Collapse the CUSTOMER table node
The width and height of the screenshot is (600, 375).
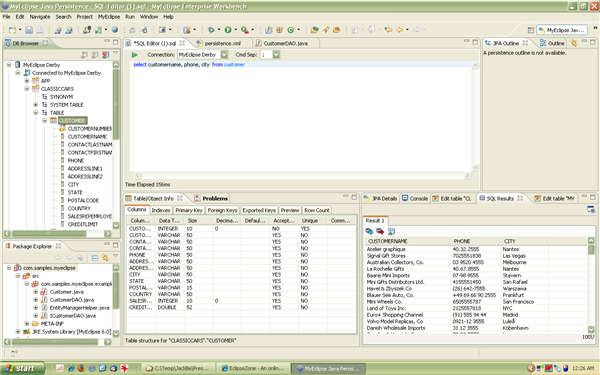pos(45,121)
